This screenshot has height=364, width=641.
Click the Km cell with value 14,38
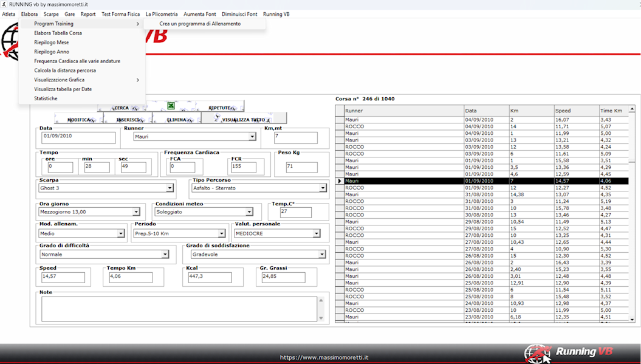coord(532,194)
